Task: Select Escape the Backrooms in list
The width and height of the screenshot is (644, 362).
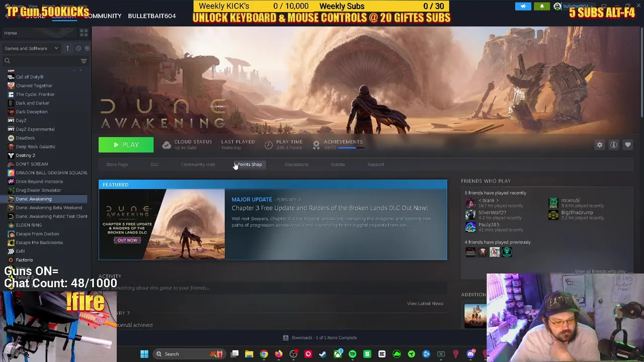Action: (x=39, y=242)
